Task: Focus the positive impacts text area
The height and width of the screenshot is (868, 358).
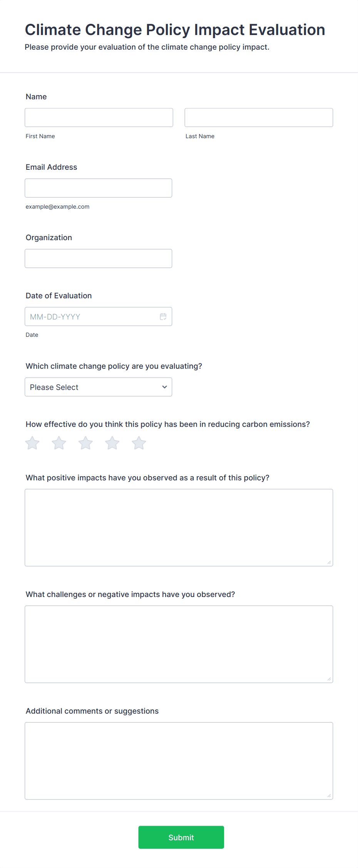Action: [x=179, y=527]
